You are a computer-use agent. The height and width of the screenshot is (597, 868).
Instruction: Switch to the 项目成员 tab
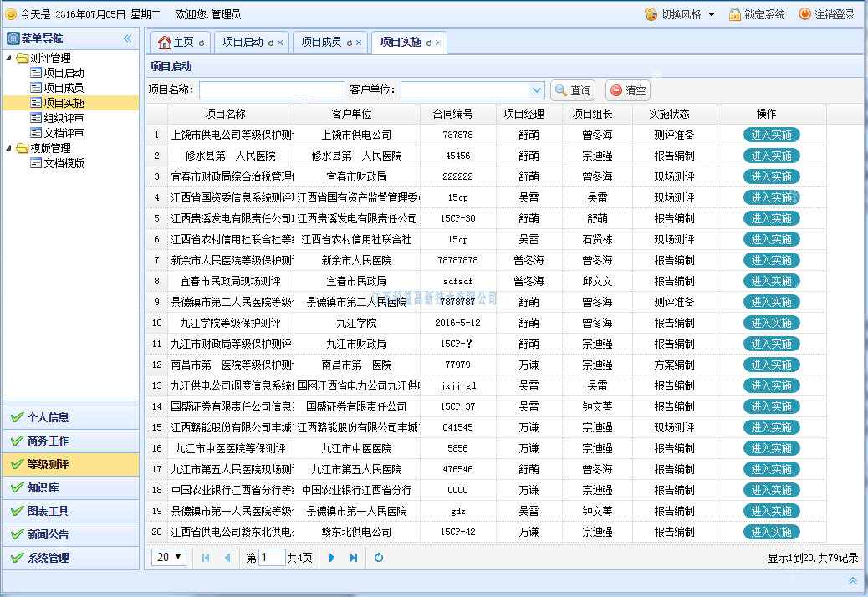[x=322, y=42]
